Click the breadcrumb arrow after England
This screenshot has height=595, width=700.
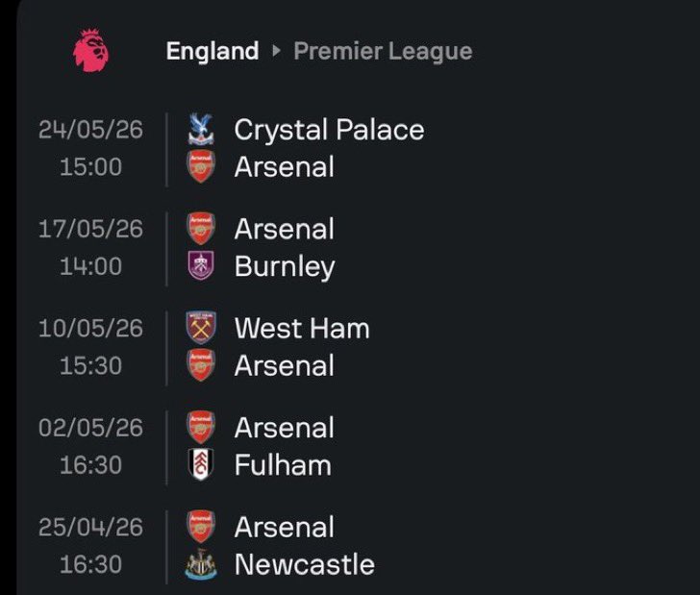276,51
